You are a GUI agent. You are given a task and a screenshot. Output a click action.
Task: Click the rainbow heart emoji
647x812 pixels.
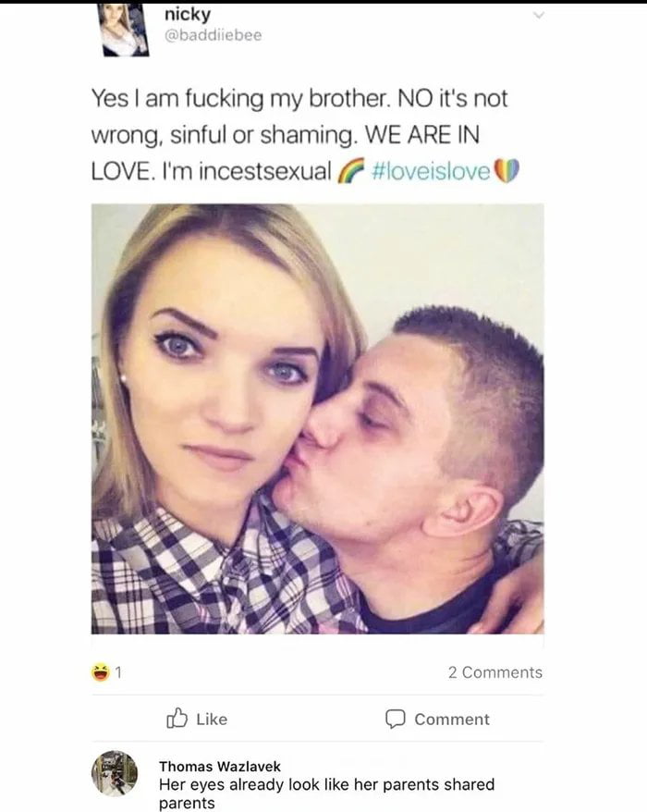tap(507, 171)
